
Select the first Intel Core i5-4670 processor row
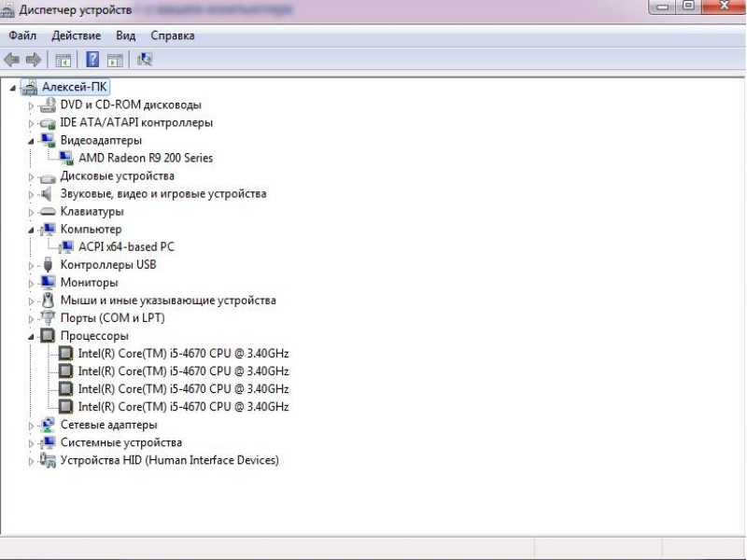pyautogui.click(x=183, y=354)
